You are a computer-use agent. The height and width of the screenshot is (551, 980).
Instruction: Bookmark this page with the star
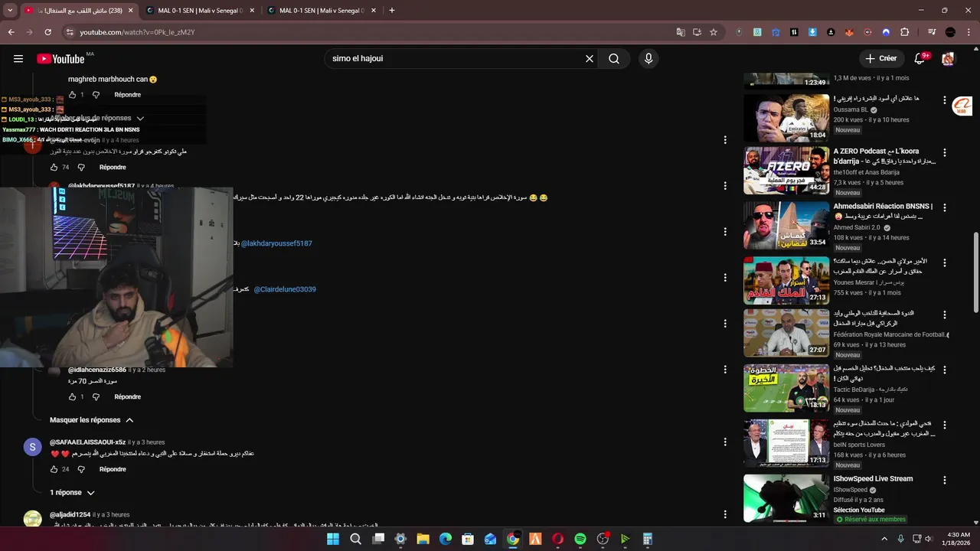pos(714,32)
